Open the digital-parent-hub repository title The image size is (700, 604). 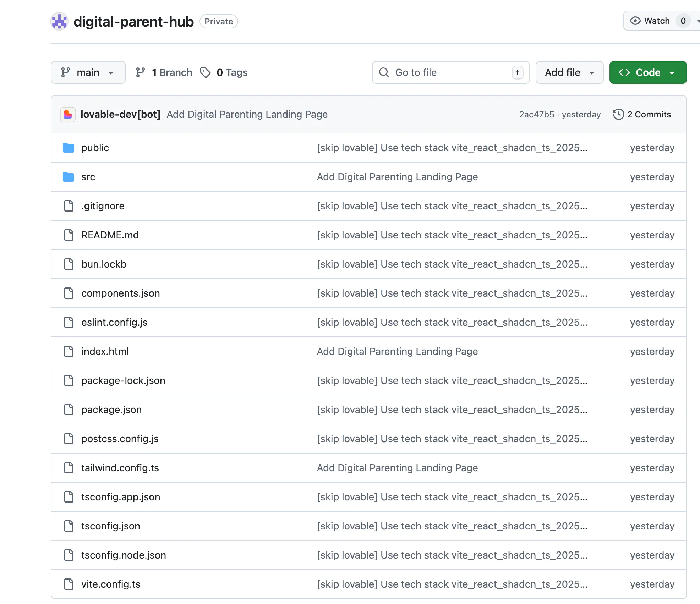coord(133,22)
